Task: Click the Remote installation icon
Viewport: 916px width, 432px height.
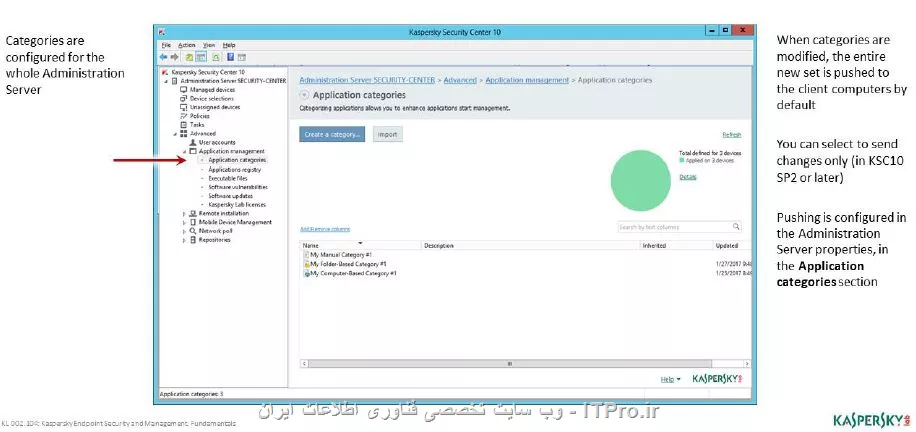Action: click(193, 213)
